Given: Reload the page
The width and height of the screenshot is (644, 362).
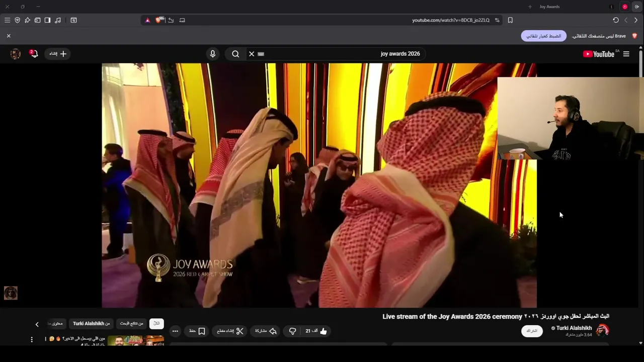Looking at the screenshot, I should pos(616,20).
